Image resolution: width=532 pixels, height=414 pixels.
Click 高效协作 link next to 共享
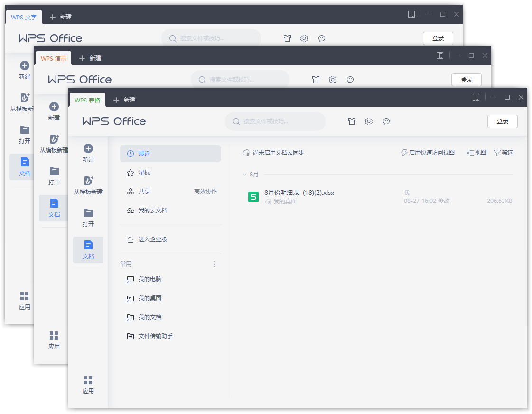[205, 192]
